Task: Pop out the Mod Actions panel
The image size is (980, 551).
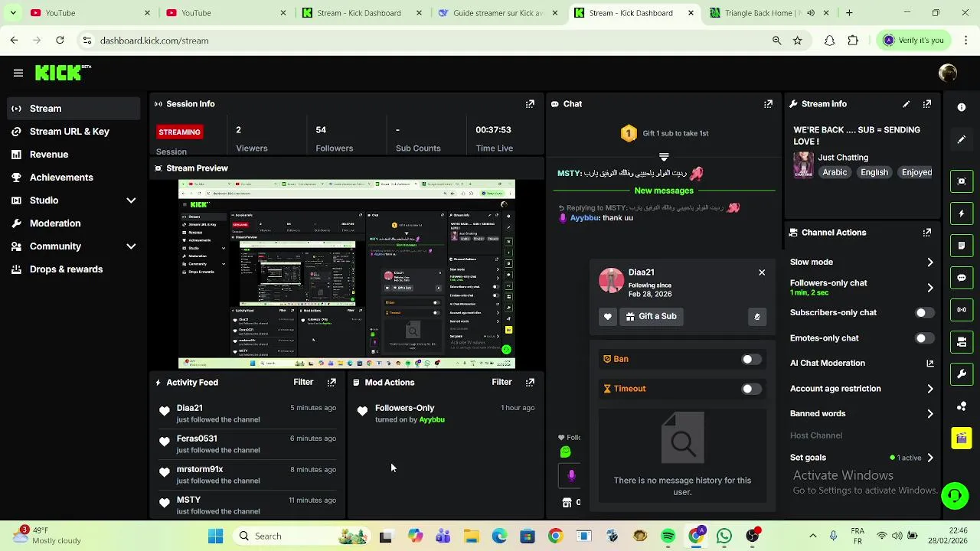Action: tap(530, 383)
